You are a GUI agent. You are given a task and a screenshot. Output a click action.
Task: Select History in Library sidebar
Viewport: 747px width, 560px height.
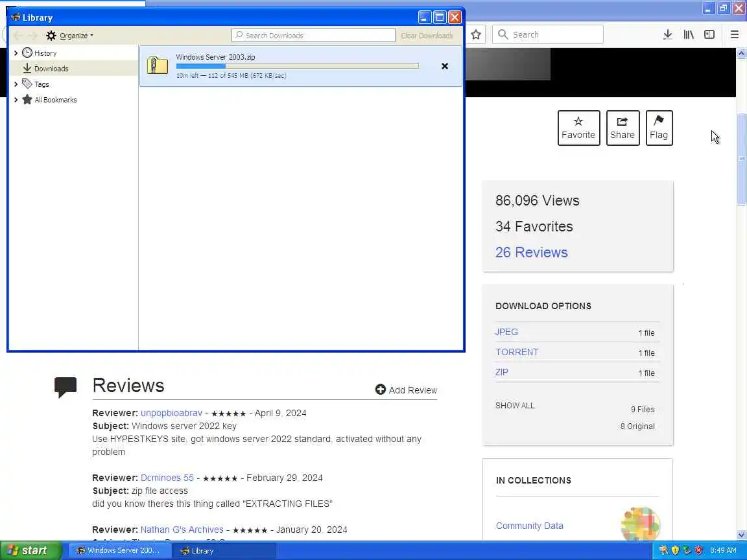(x=45, y=53)
